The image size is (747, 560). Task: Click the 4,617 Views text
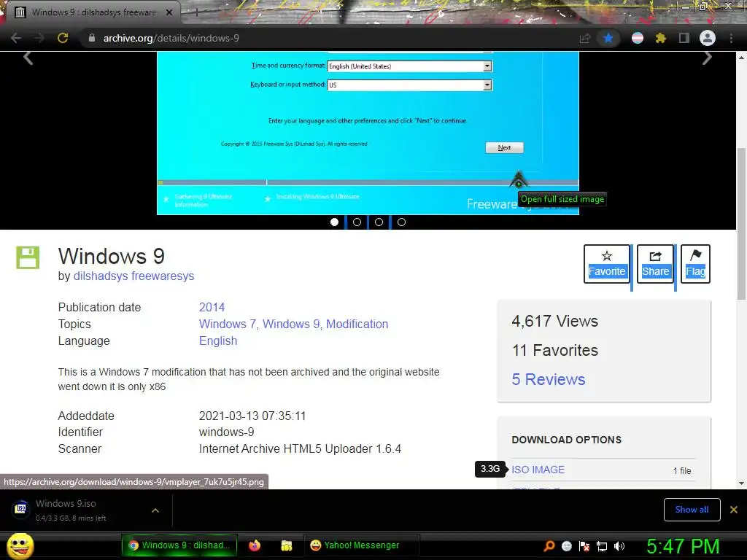[554, 321]
